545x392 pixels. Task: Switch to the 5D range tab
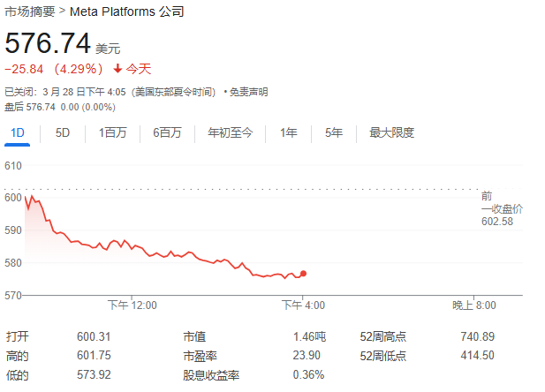coord(63,133)
